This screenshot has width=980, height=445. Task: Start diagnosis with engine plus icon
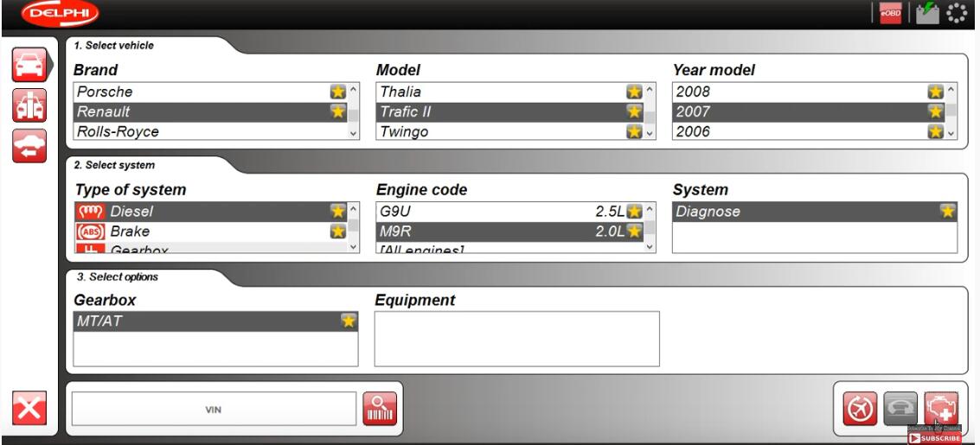[x=941, y=409]
